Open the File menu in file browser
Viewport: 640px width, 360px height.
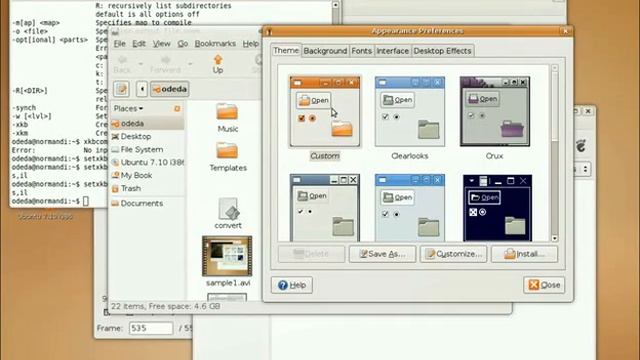[x=119, y=44]
